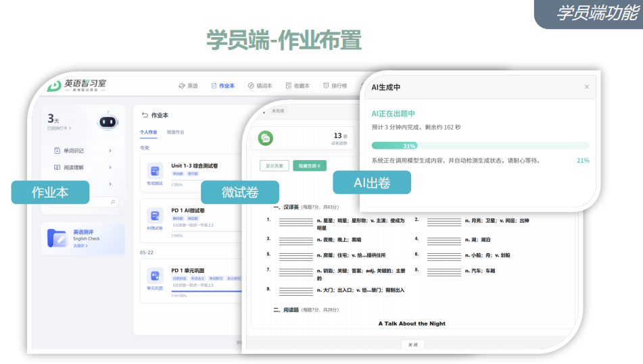
Task: Open the 英语 navigation item
Action: [x=188, y=86]
